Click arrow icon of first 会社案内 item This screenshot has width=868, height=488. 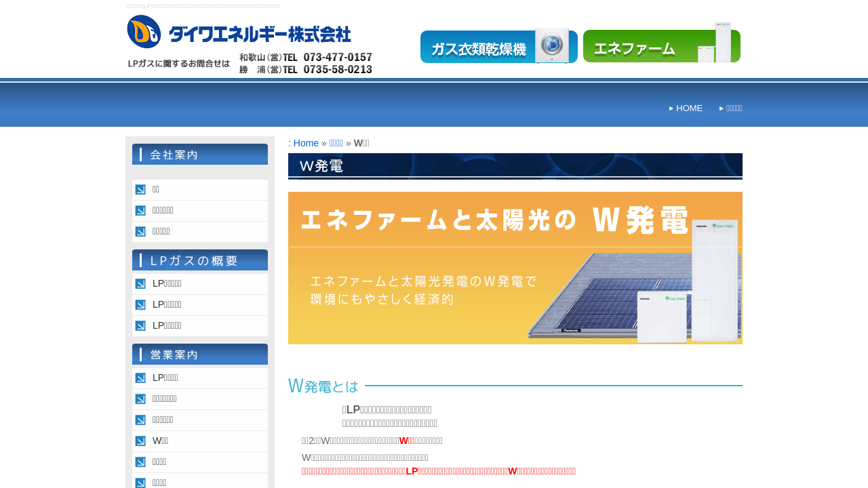pyautogui.click(x=140, y=190)
